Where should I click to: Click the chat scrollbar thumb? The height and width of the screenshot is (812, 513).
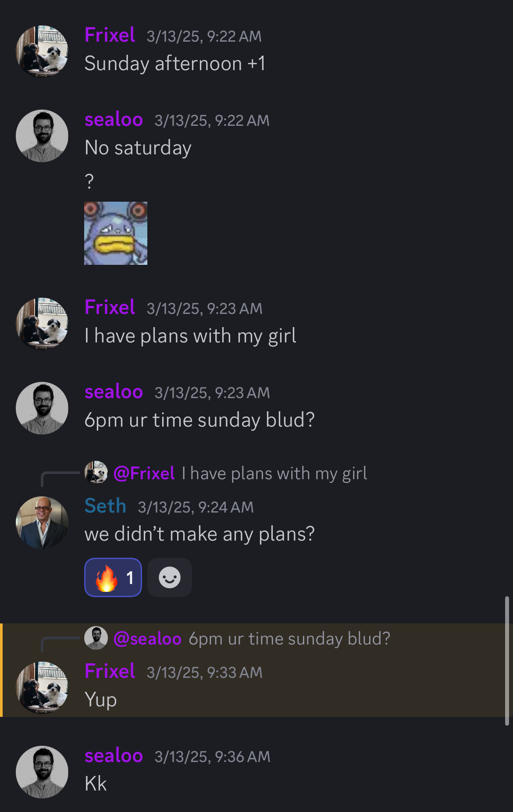[x=507, y=660]
